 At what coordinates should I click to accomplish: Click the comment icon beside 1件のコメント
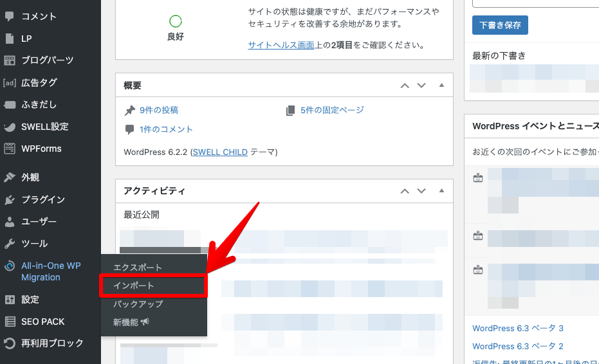click(x=129, y=129)
